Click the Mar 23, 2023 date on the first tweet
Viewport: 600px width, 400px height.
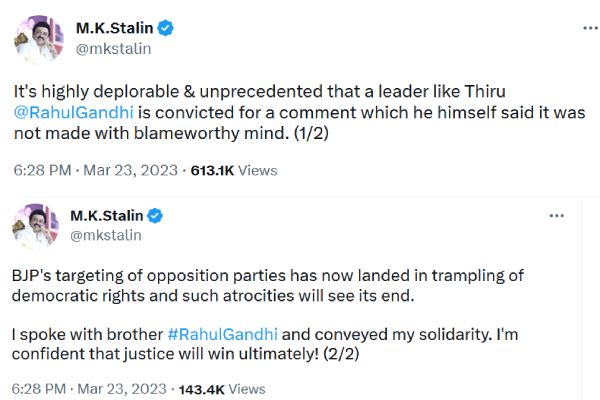pyautogui.click(x=130, y=171)
